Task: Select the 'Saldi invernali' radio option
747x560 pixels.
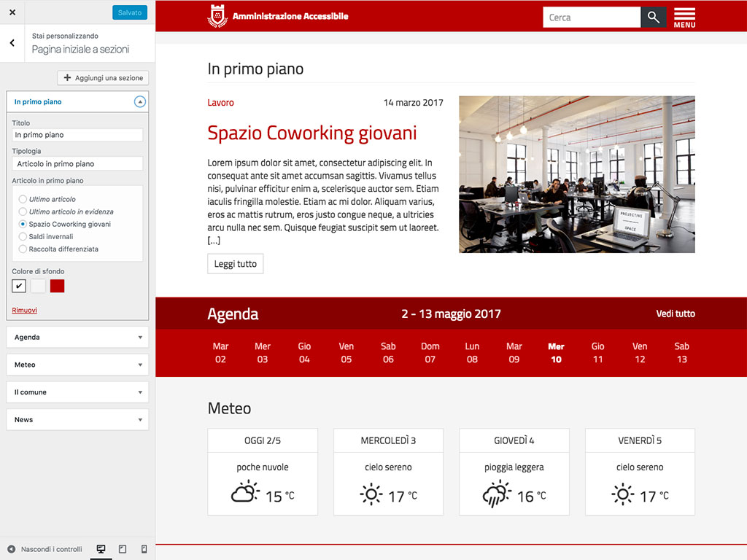Action: (23, 237)
